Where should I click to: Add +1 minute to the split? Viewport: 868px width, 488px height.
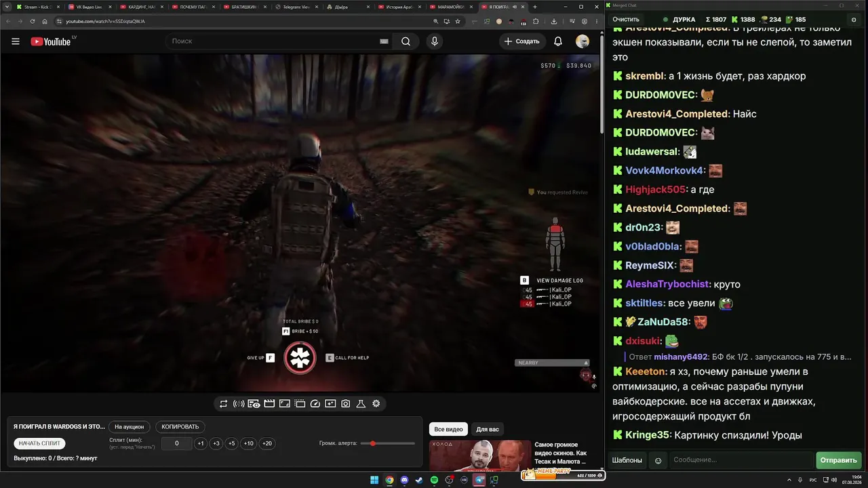coord(201,443)
